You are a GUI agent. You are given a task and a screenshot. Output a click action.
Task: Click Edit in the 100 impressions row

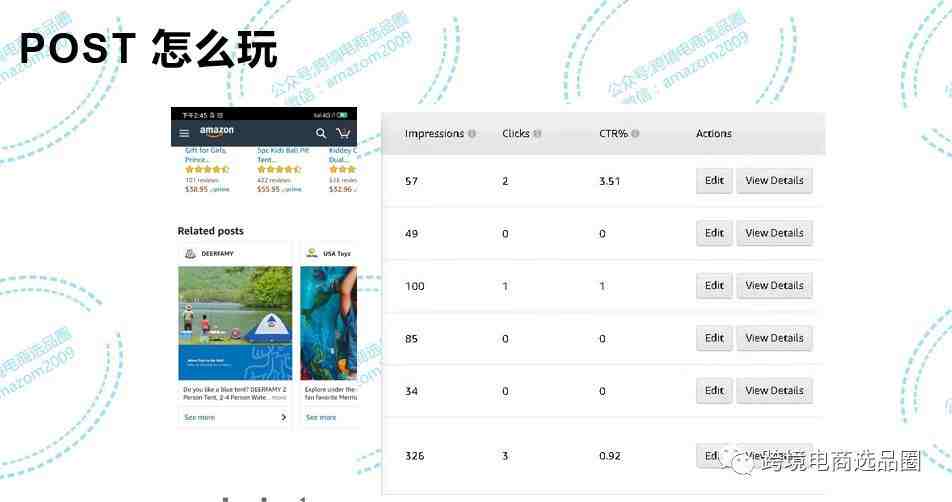pos(714,286)
